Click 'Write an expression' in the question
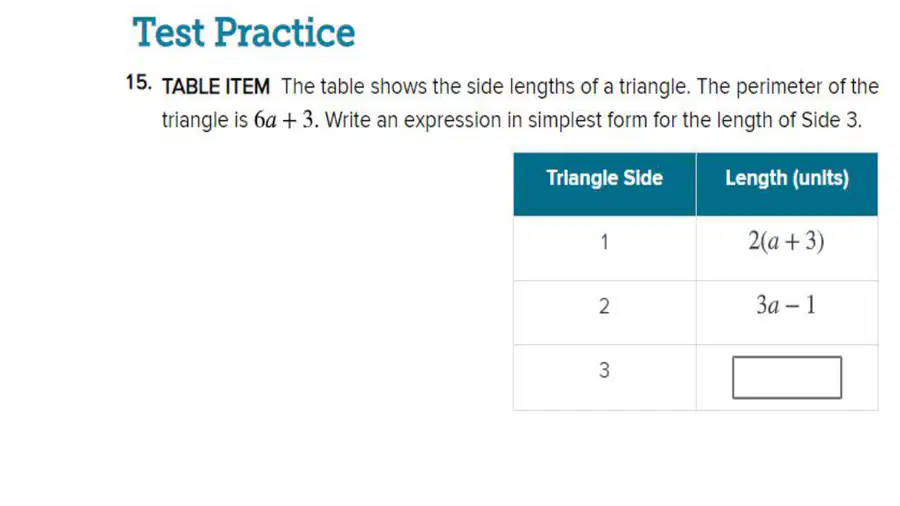This screenshot has height=506, width=900. pyautogui.click(x=413, y=120)
